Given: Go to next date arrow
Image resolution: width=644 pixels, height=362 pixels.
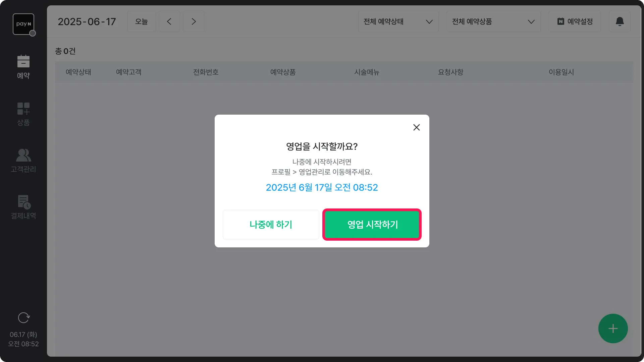Looking at the screenshot, I should click(x=194, y=21).
